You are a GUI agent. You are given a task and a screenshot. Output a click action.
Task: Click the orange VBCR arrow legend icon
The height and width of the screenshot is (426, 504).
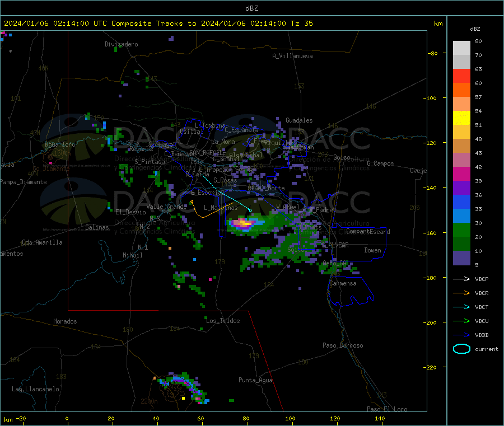(x=461, y=293)
